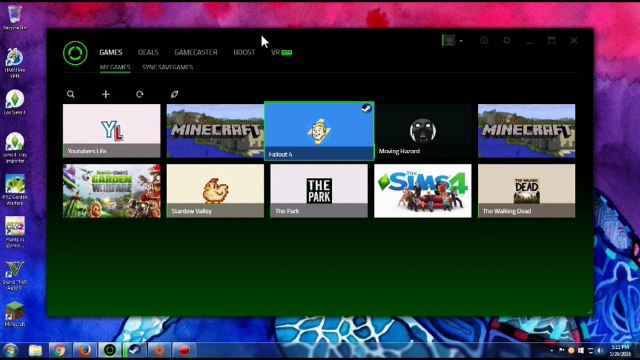The height and width of the screenshot is (360, 640).
Task: Open the VR beta tab
Action: (x=282, y=52)
